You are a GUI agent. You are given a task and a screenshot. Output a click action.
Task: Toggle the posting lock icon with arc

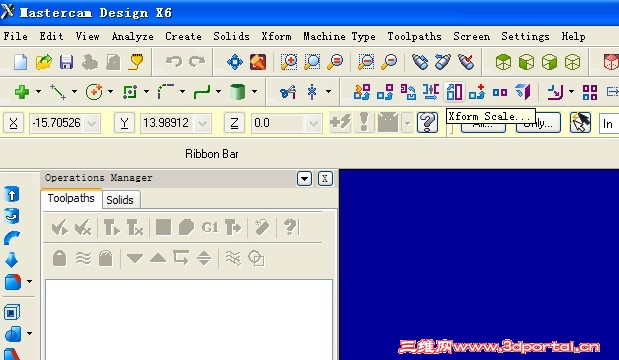(x=106, y=259)
